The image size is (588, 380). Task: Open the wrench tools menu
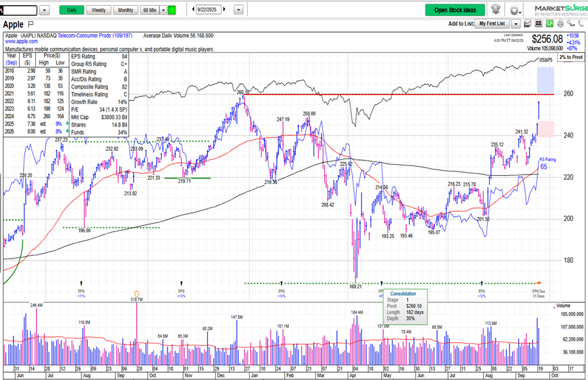tap(571, 24)
